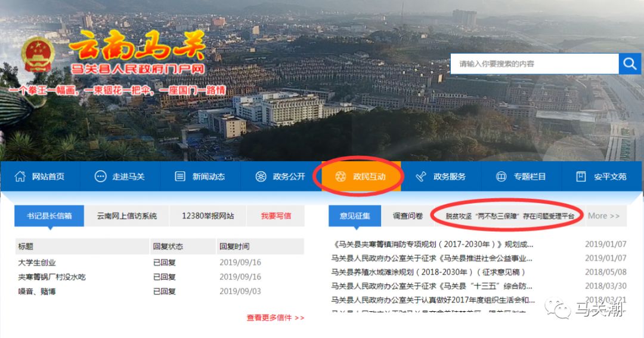This screenshot has width=644, height=338.
Task: Click the magnifier search button
Action: [x=629, y=64]
